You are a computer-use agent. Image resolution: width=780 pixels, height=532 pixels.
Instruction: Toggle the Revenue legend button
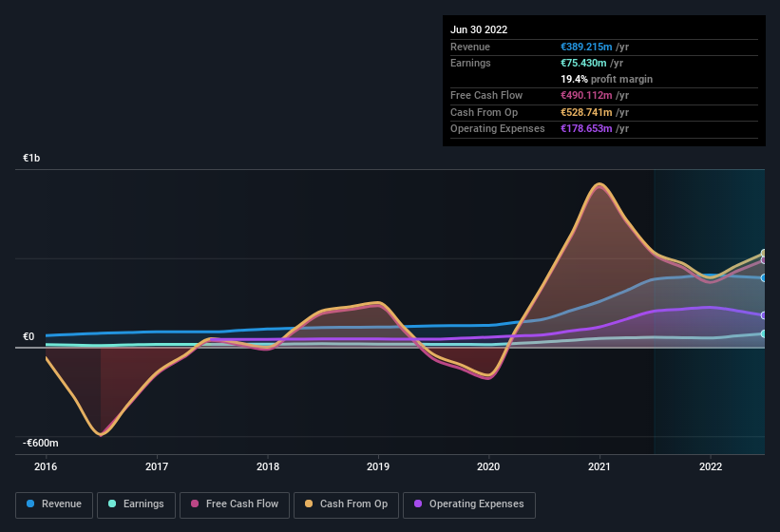point(55,504)
